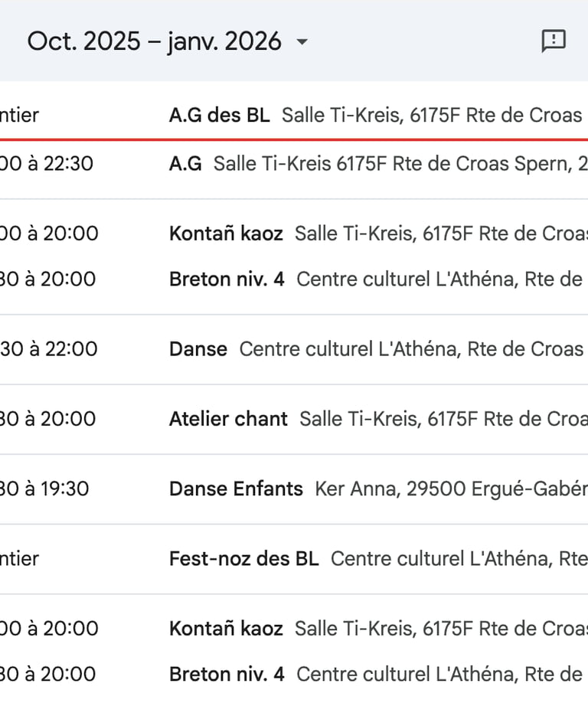View the "Fest-noz des BL" event
Viewport: 588px width, 706px height.
(x=243, y=558)
